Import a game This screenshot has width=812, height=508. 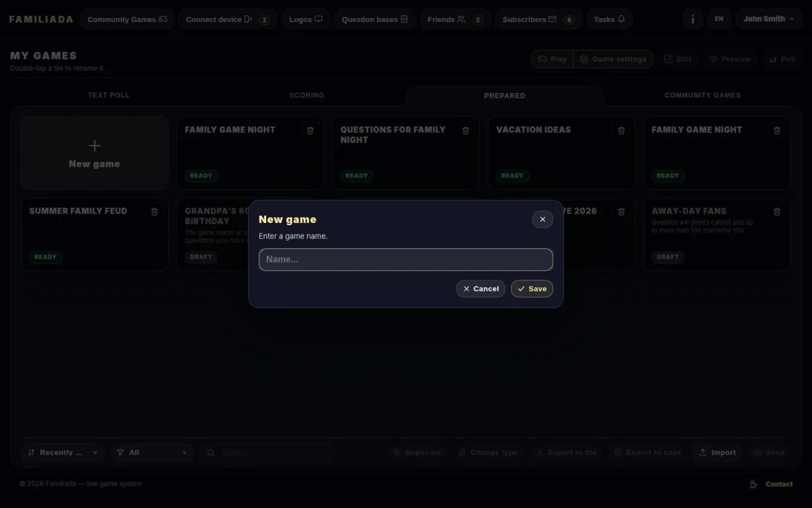[717, 452]
